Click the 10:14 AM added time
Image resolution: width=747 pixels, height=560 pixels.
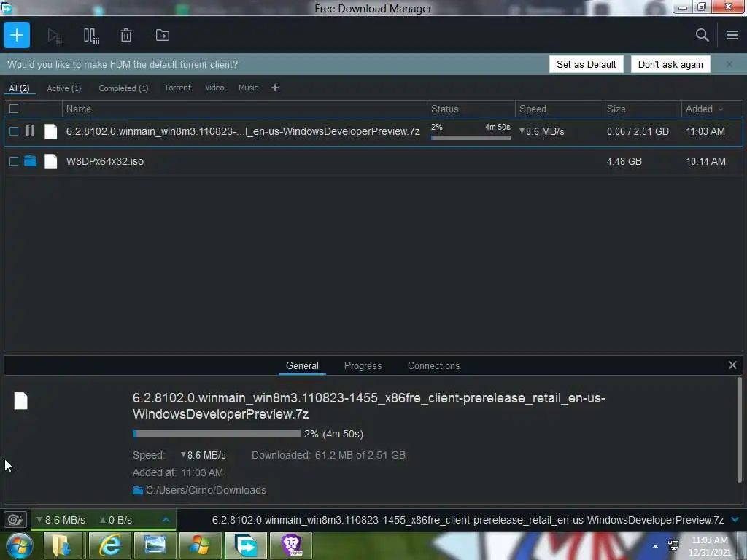point(705,161)
